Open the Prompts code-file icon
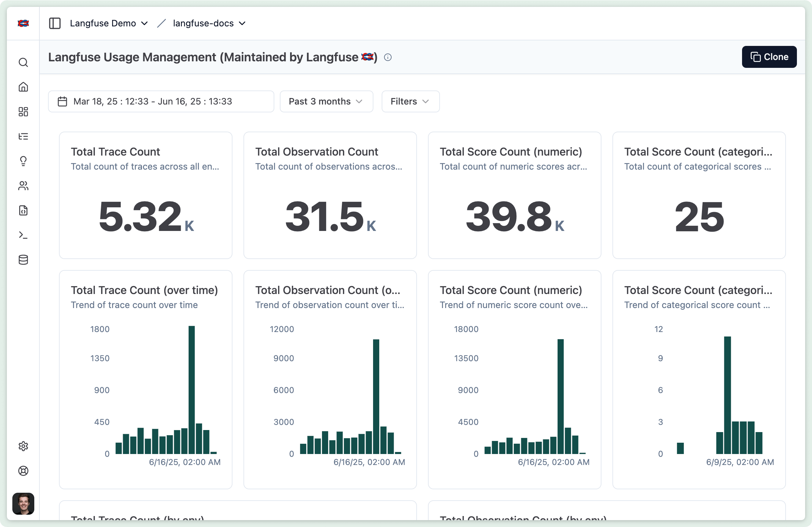Viewport: 812px width, 527px height. pyautogui.click(x=23, y=210)
